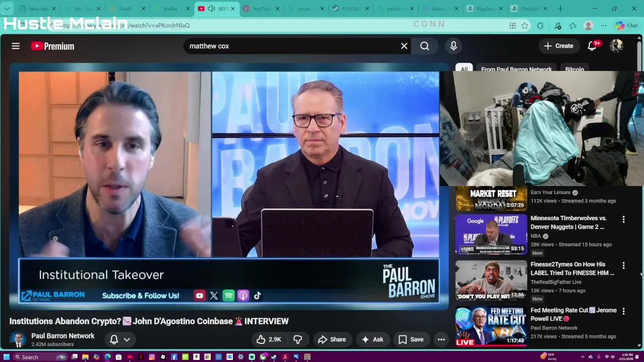
Task: Open Facebook from the taskbar
Action: click(174, 357)
